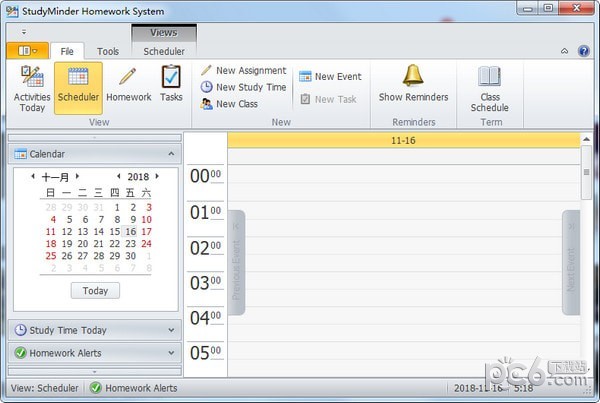Screen dimensions: 600x403
Task: Open the Homework pencil view
Action: pyautogui.click(x=129, y=85)
